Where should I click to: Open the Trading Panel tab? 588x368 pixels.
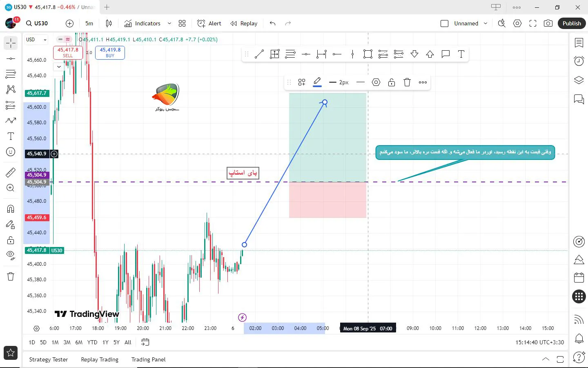[148, 359]
